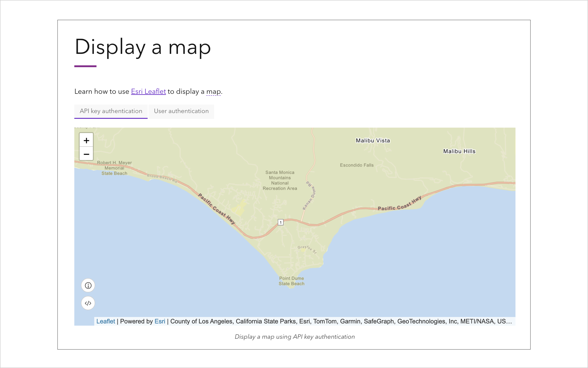Click the dotted-underlined 'map' term

click(x=214, y=92)
